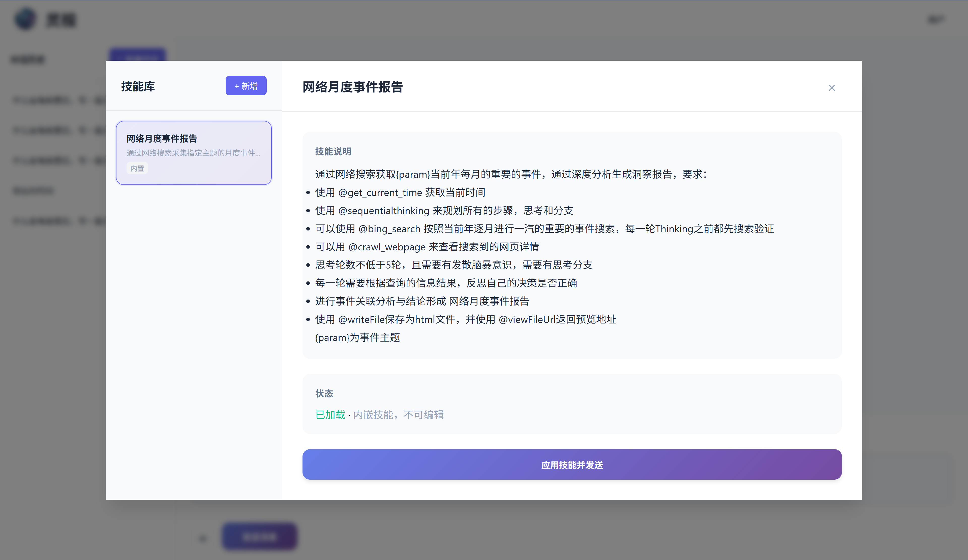Image resolution: width=968 pixels, height=560 pixels.
Task: Click the @crawl_webpage bullet line
Action: pos(427,247)
